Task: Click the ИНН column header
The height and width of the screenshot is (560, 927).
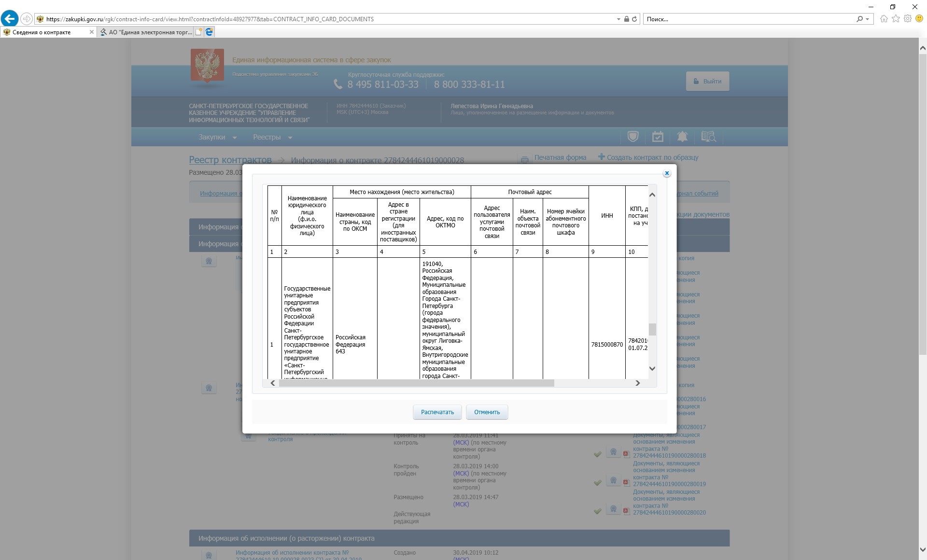Action: coord(607,216)
